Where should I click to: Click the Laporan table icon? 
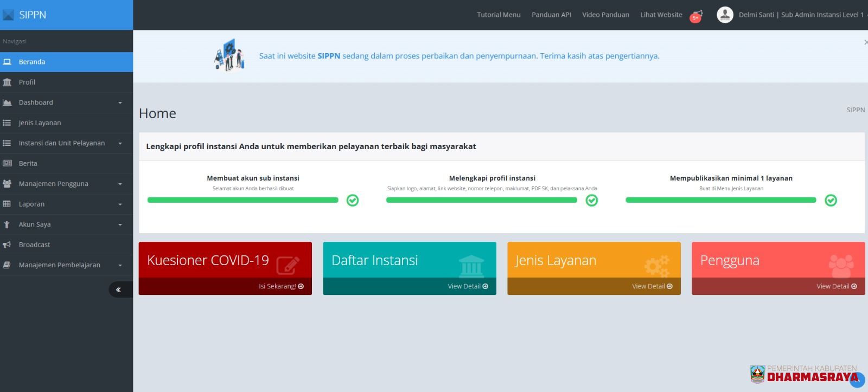[x=7, y=204]
